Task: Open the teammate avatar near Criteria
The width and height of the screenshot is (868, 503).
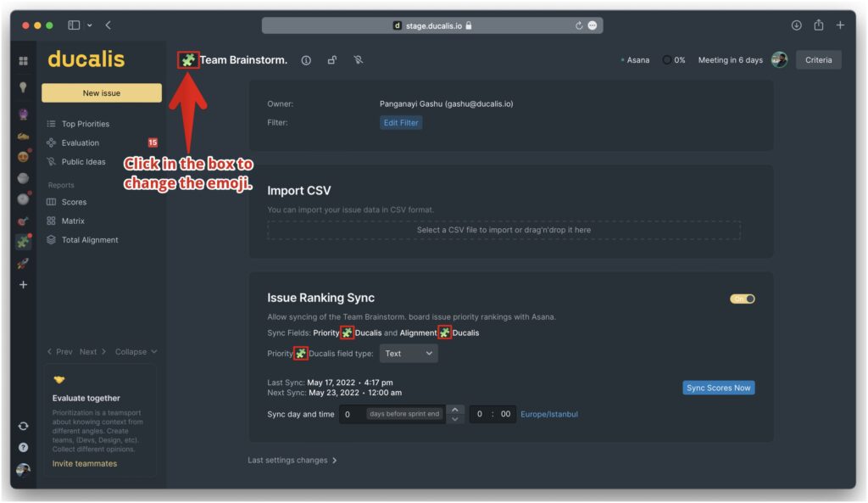Action: 780,60
